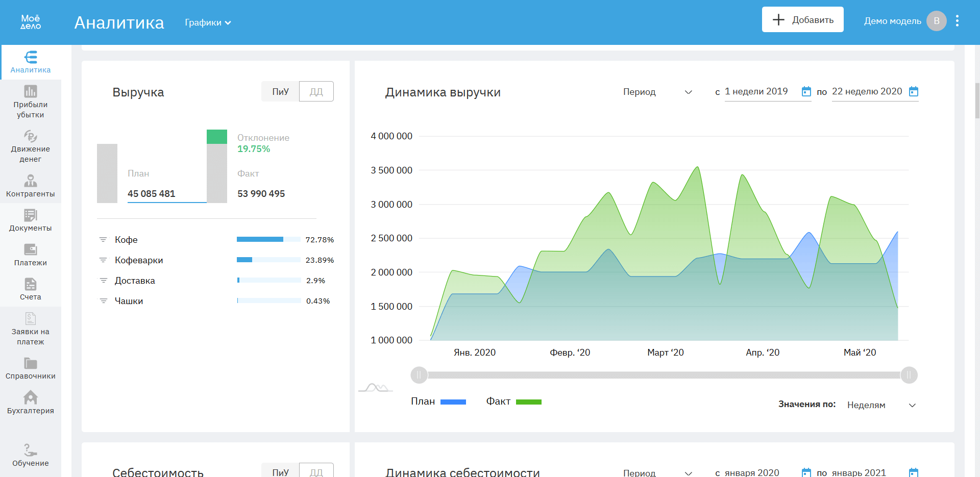Open Платежи section
The image size is (980, 477).
(31, 255)
